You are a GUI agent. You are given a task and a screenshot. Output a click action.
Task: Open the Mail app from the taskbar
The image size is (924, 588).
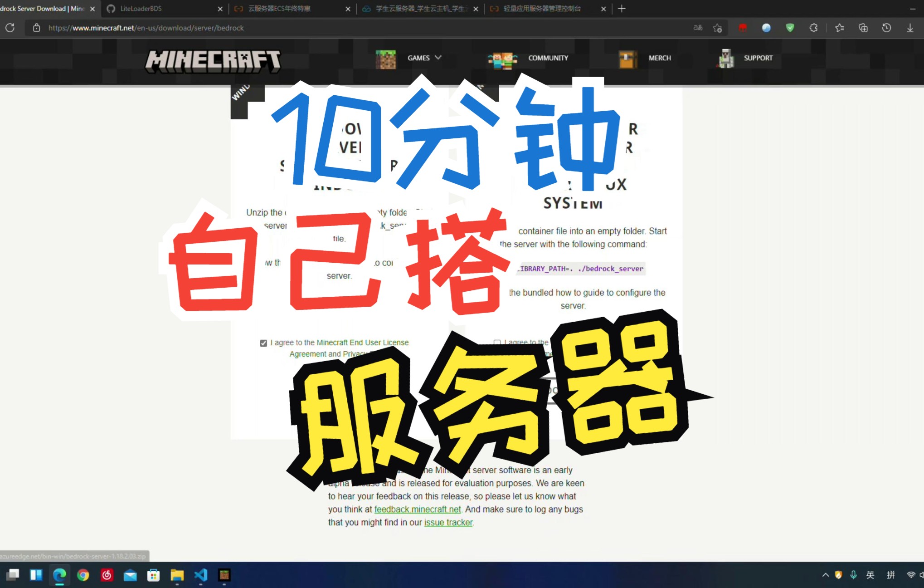coord(130,575)
